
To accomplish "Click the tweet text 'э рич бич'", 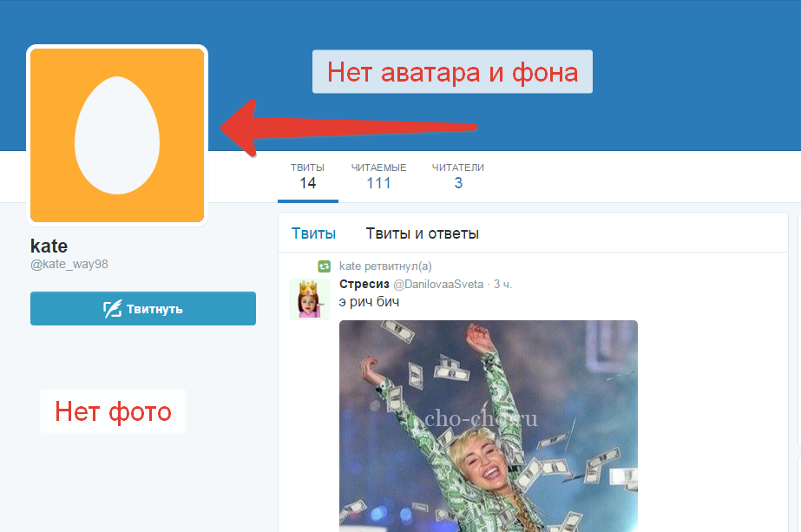I will click(370, 301).
